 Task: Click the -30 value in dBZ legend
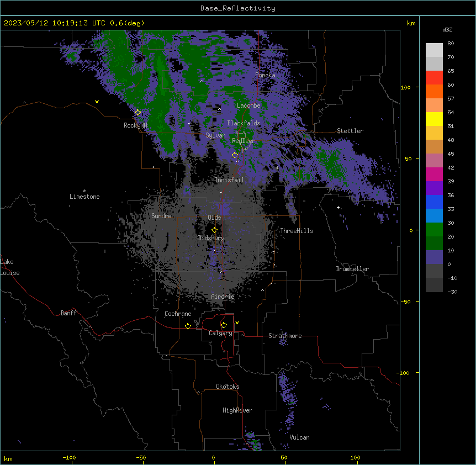tap(452, 292)
